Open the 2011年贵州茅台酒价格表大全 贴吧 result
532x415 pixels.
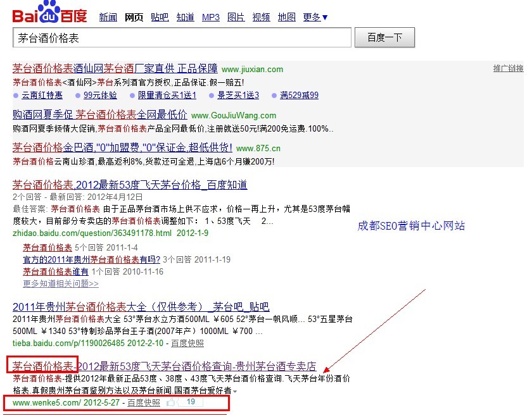coord(141,307)
